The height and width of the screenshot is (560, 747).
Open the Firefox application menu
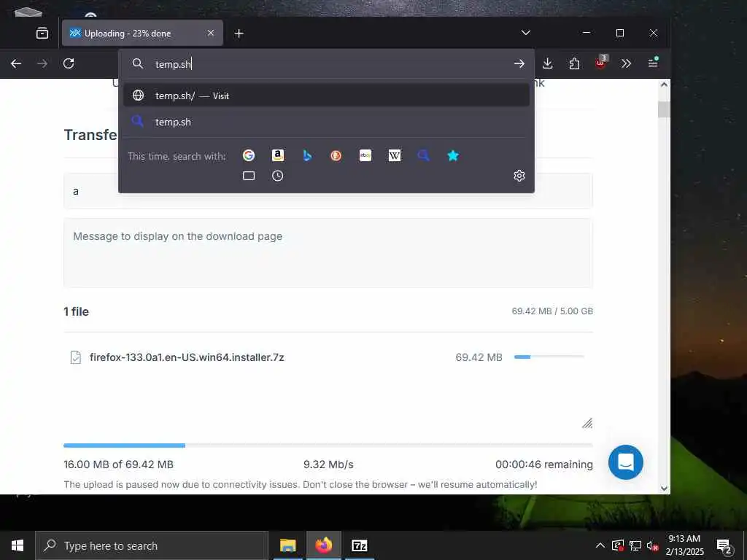653,63
